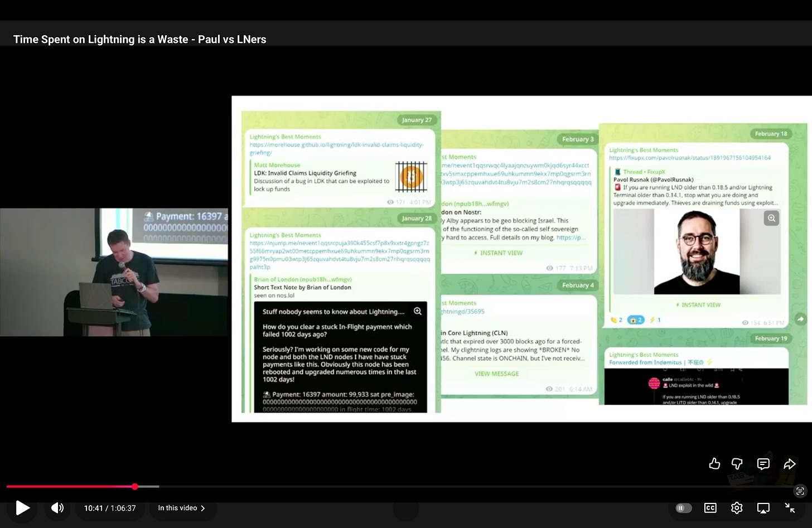Click the fixupx.com pavolrusnak status link
The width and height of the screenshot is (812, 528).
coord(690,158)
